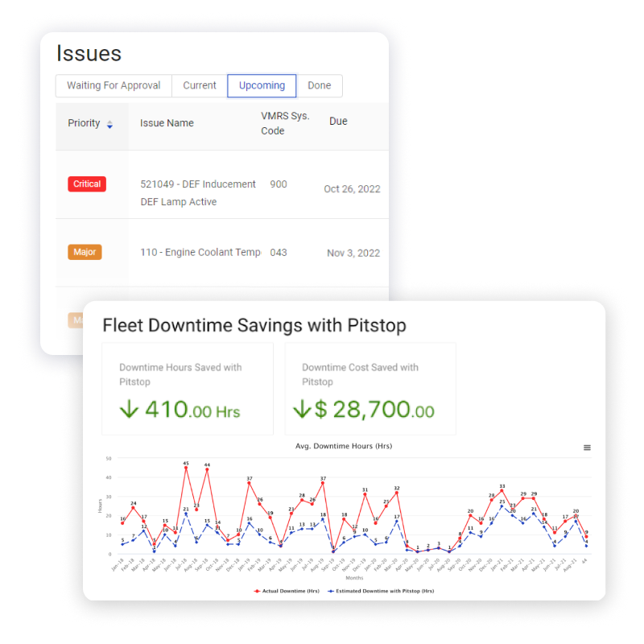Screen dimensions: 644x644
Task: Click the Issues heading
Action: pyautogui.click(x=89, y=53)
